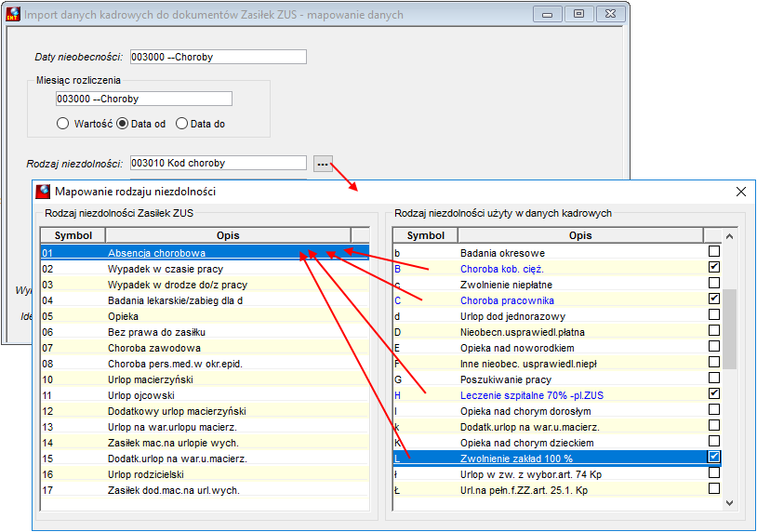Select the Data od radio button

click(x=123, y=124)
